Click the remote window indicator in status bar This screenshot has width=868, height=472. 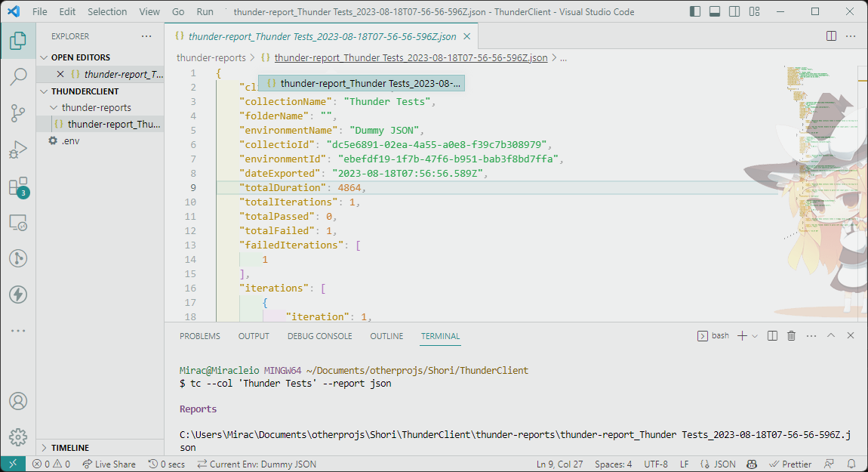pos(13,464)
